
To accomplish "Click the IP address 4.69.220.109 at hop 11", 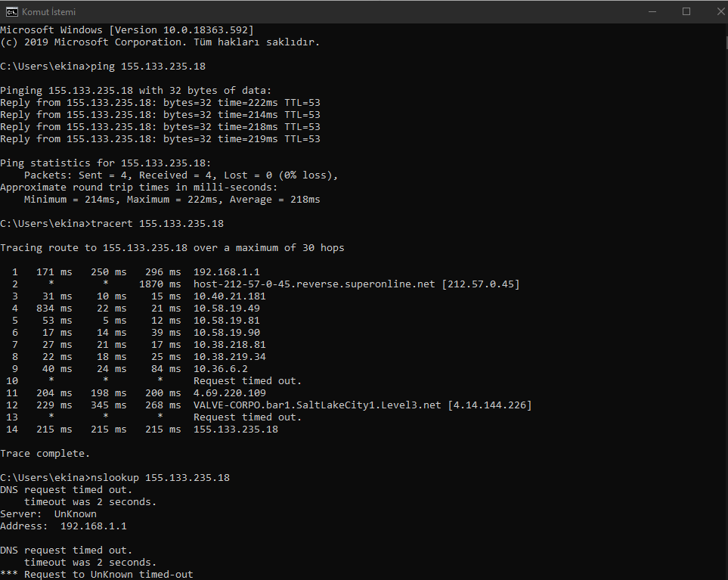I will (230, 393).
